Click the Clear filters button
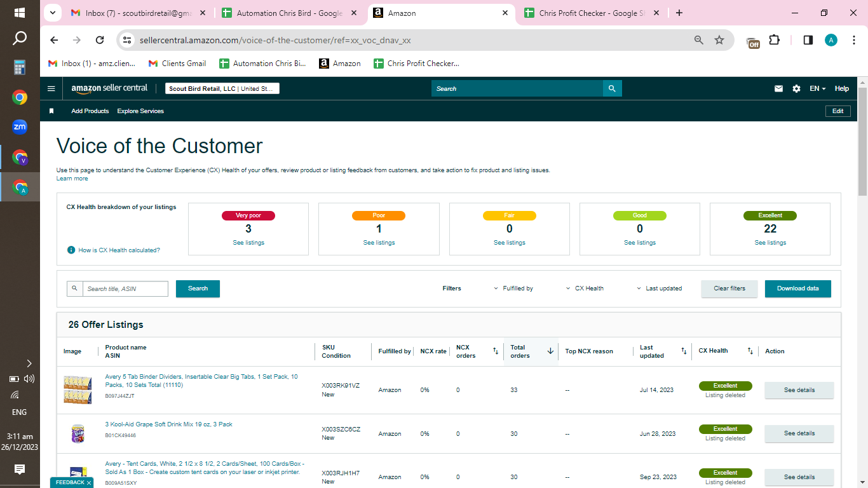Viewport: 868px width, 488px height. (729, 288)
